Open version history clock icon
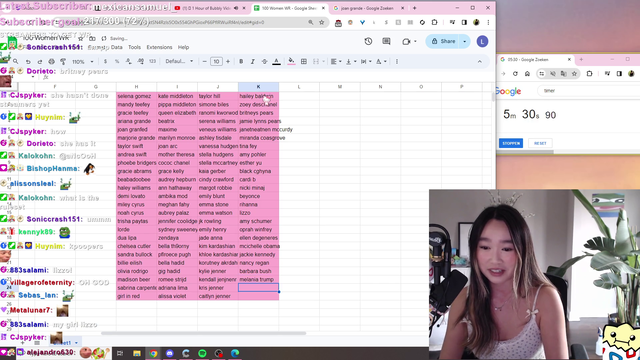This screenshot has height=360, width=640. (x=368, y=41)
